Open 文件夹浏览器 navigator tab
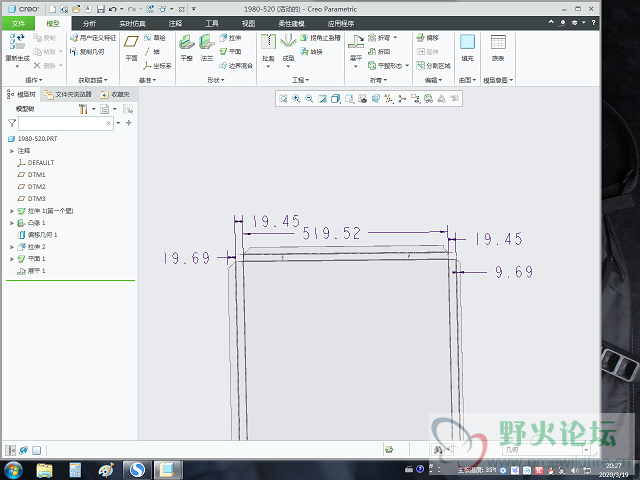The height and width of the screenshot is (480, 640). [68, 95]
